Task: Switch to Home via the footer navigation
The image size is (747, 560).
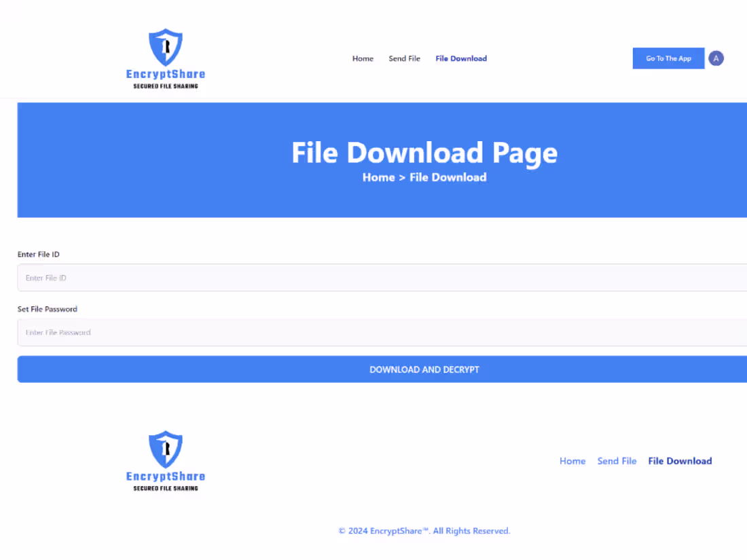Action: [572, 461]
